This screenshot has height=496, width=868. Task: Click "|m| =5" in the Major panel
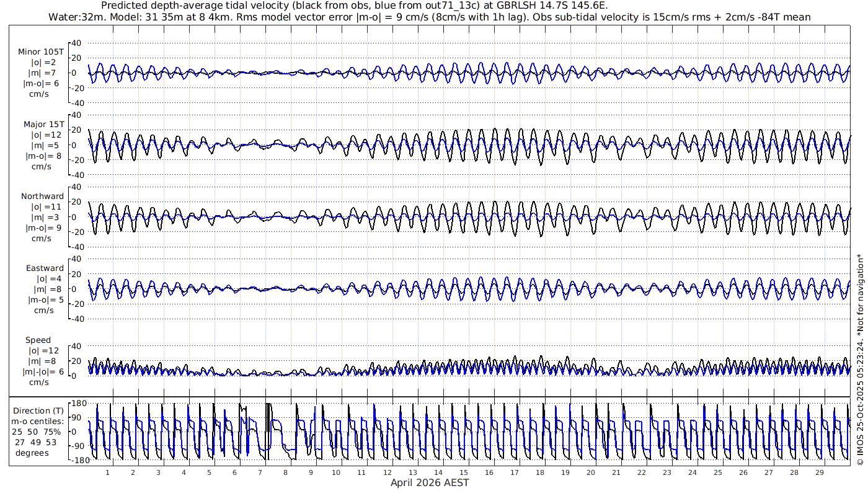click(44, 146)
